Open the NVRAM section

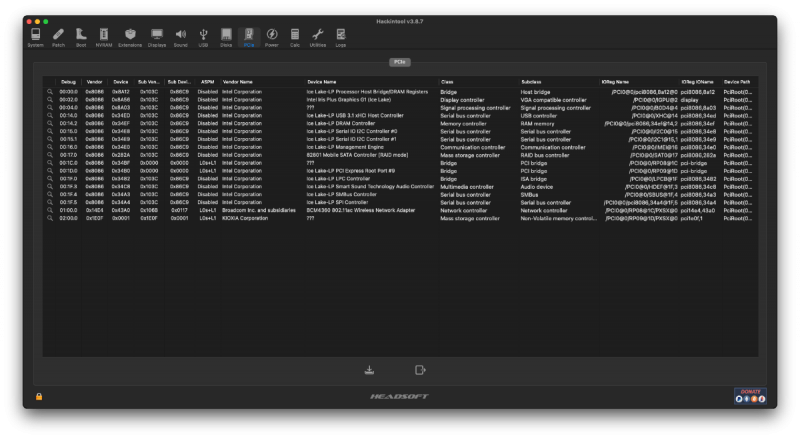104,37
